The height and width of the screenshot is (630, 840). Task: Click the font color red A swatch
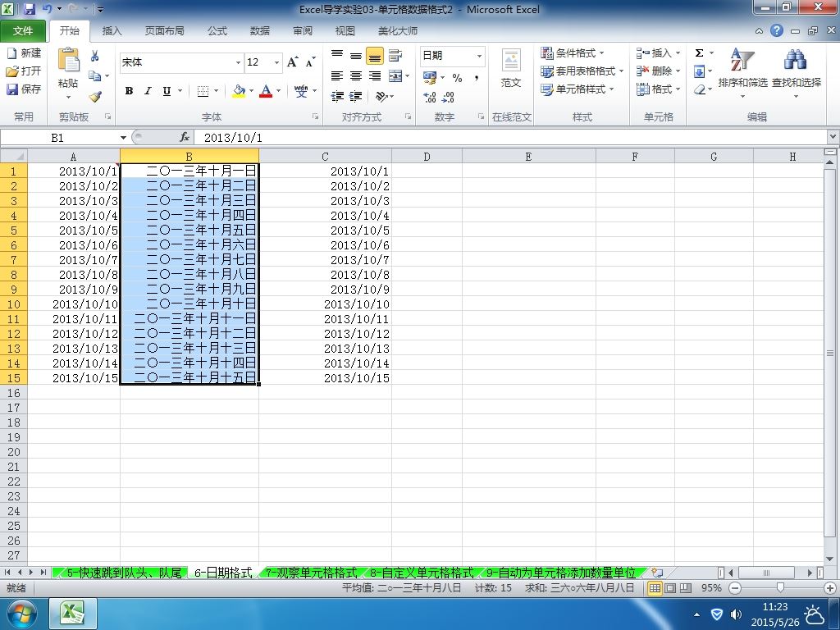(x=266, y=91)
